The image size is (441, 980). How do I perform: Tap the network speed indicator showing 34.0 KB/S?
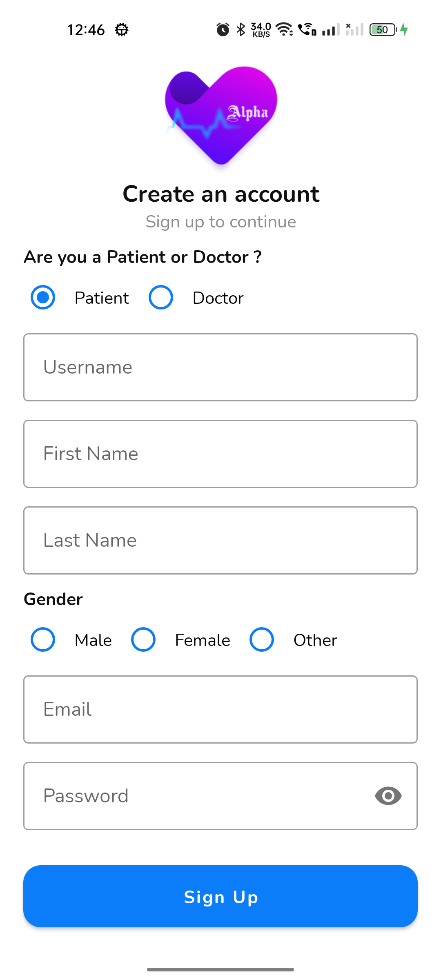(260, 29)
